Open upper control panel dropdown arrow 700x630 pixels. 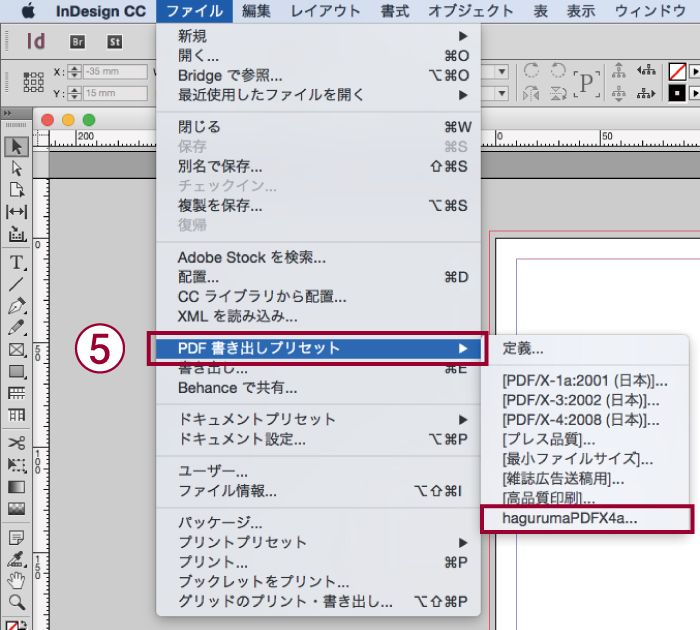(502, 71)
